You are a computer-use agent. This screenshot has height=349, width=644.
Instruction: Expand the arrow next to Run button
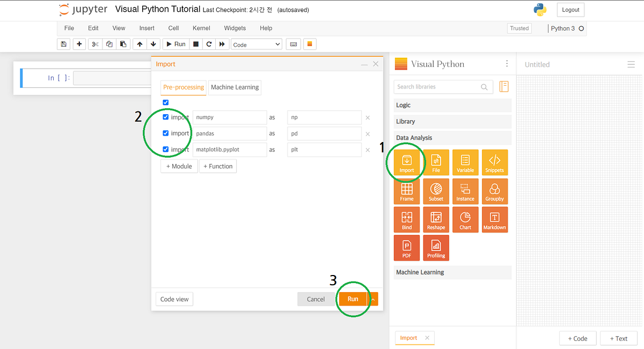point(374,299)
